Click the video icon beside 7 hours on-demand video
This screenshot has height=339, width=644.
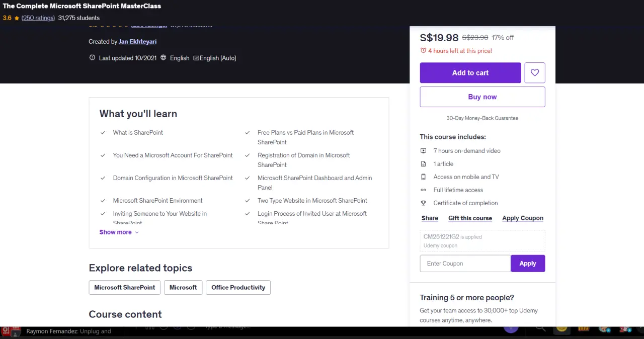(x=423, y=151)
